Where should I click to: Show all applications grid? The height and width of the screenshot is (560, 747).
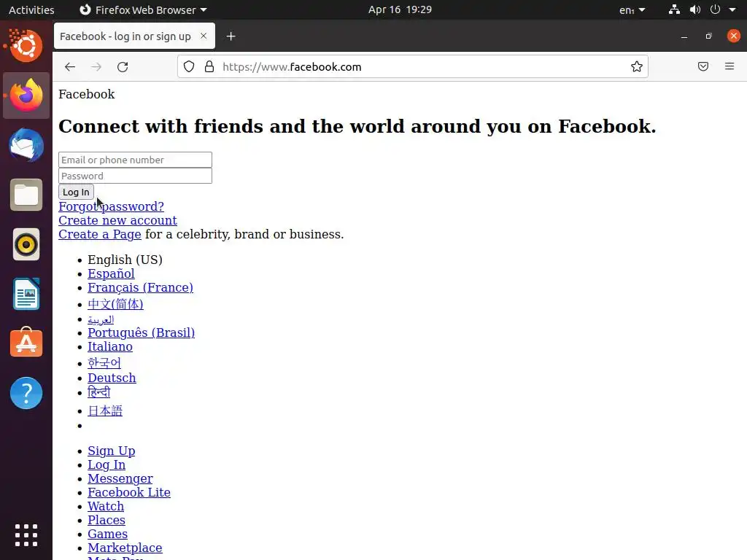26,535
